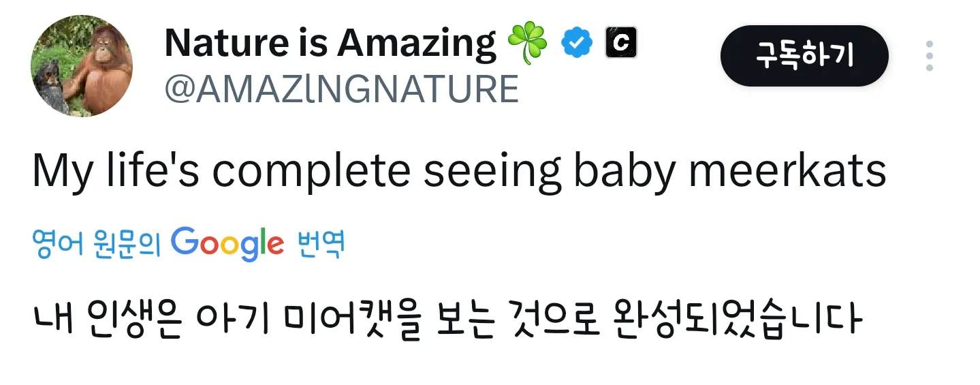Open the orangutan profile picture
980x385 pixels.
pyautogui.click(x=82, y=66)
